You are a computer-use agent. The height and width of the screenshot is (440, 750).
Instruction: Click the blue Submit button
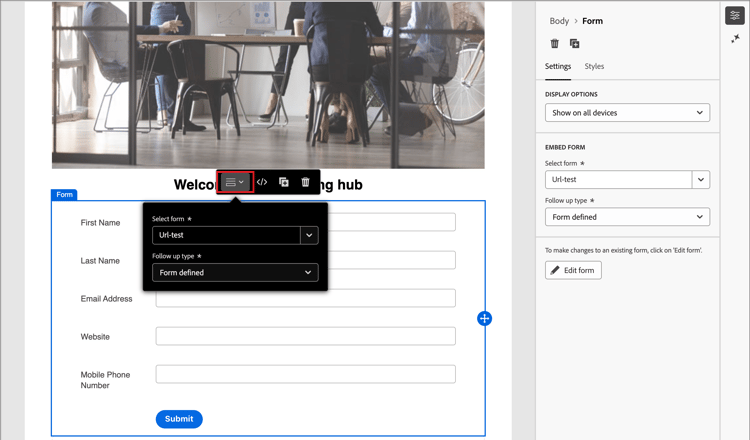point(179,419)
